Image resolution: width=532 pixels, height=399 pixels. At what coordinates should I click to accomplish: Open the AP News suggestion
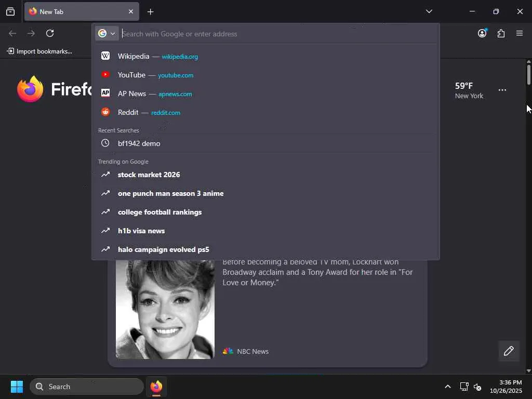265,94
